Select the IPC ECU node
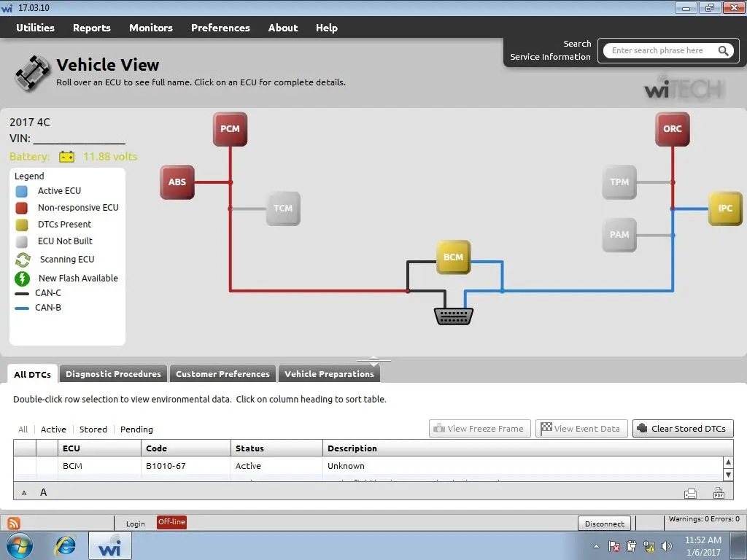 click(x=725, y=208)
